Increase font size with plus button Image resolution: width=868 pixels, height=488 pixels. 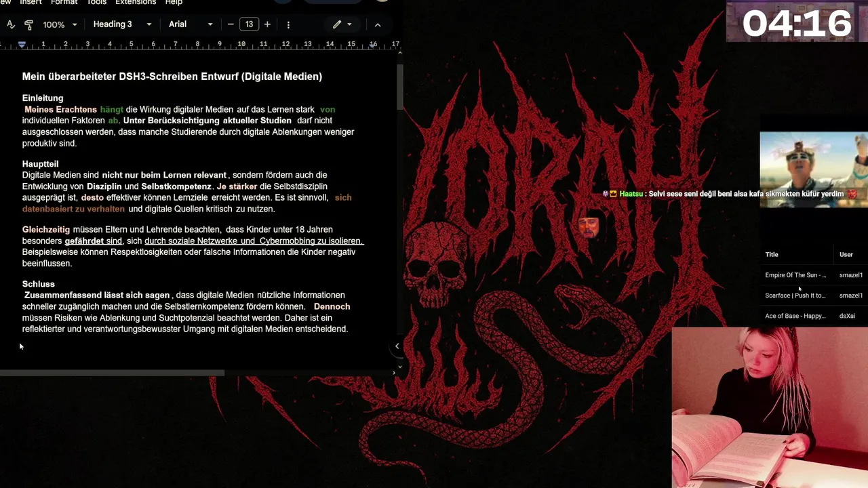267,24
